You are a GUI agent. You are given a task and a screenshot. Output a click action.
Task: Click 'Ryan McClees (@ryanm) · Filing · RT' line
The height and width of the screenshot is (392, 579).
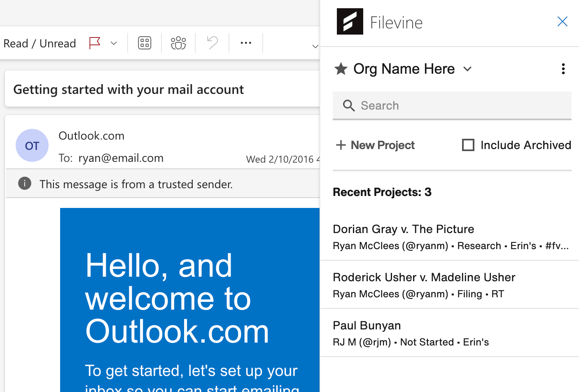coord(418,294)
